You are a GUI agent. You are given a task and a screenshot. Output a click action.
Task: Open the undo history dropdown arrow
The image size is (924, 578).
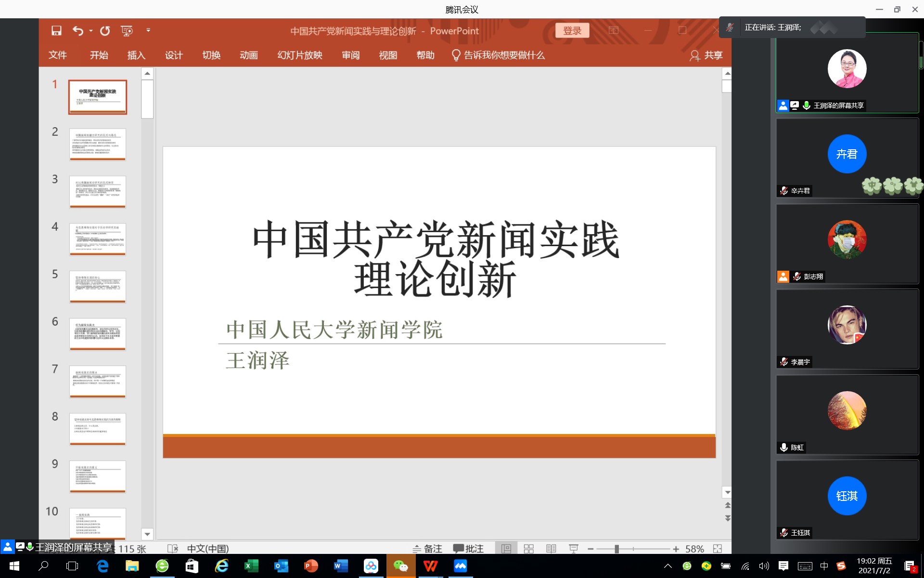click(91, 31)
